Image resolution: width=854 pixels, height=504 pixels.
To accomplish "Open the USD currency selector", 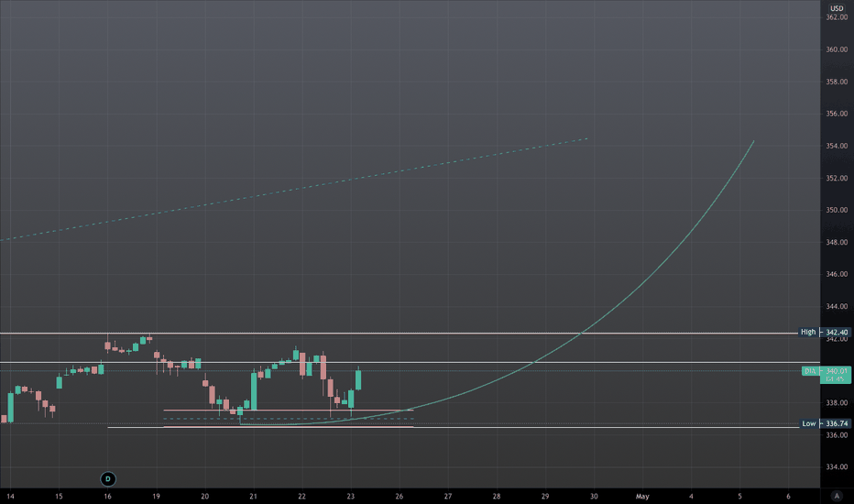I will coord(837,8).
